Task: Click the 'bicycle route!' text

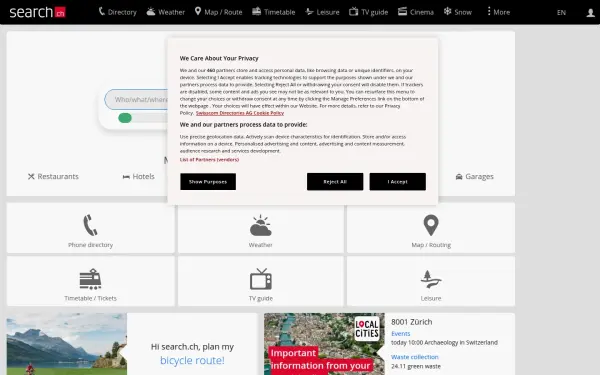Action: pyautogui.click(x=192, y=360)
